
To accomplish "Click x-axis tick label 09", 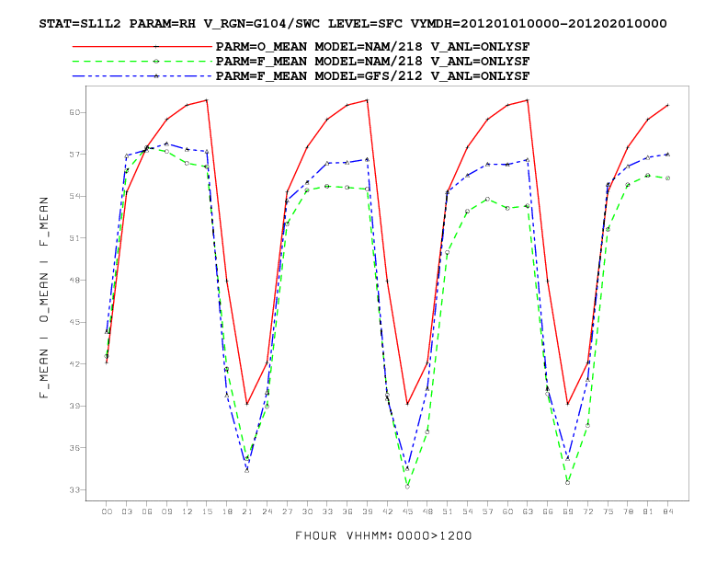I will click(166, 511).
